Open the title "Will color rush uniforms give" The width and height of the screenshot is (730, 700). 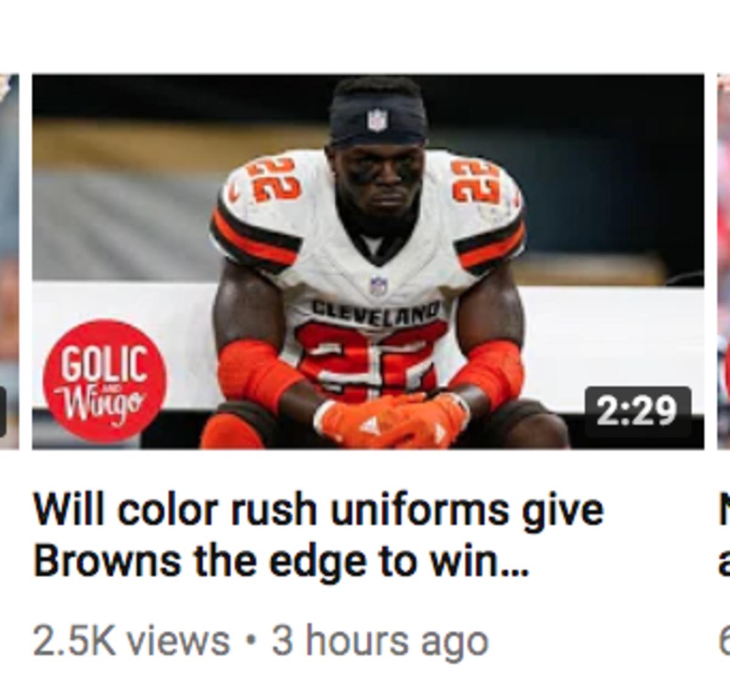point(318,509)
